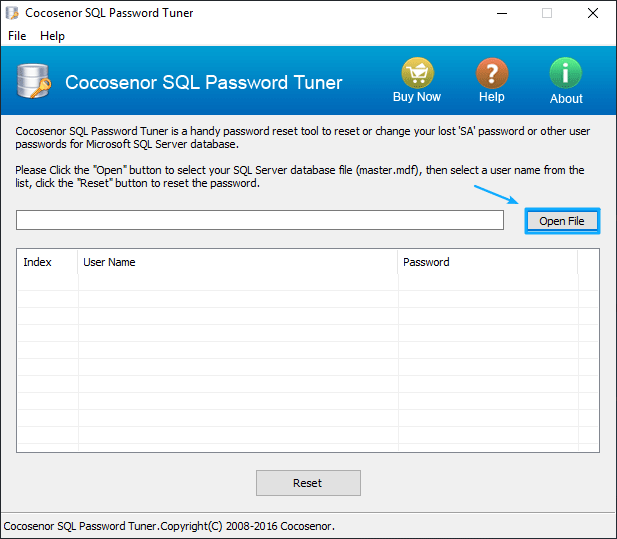Click the Password column header
This screenshot has width=617, height=539.
point(488,262)
